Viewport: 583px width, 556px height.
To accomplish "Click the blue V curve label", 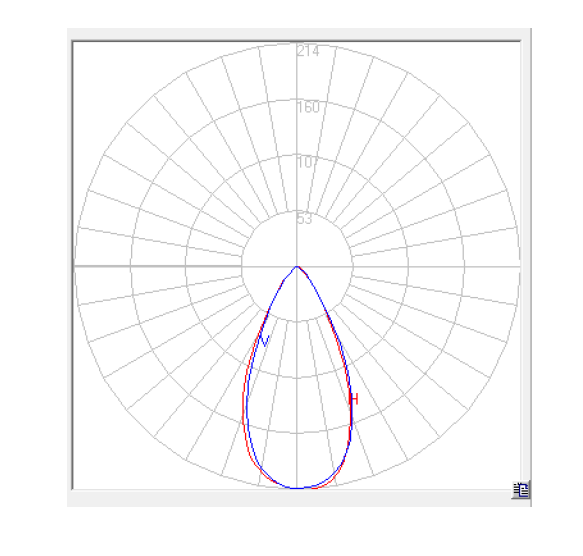I will click(264, 341).
